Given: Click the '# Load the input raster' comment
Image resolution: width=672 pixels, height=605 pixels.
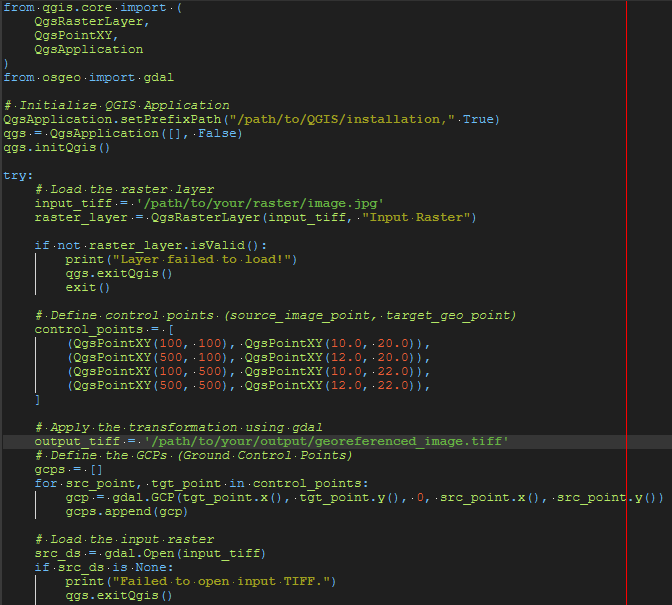Looking at the screenshot, I should [x=124, y=539].
